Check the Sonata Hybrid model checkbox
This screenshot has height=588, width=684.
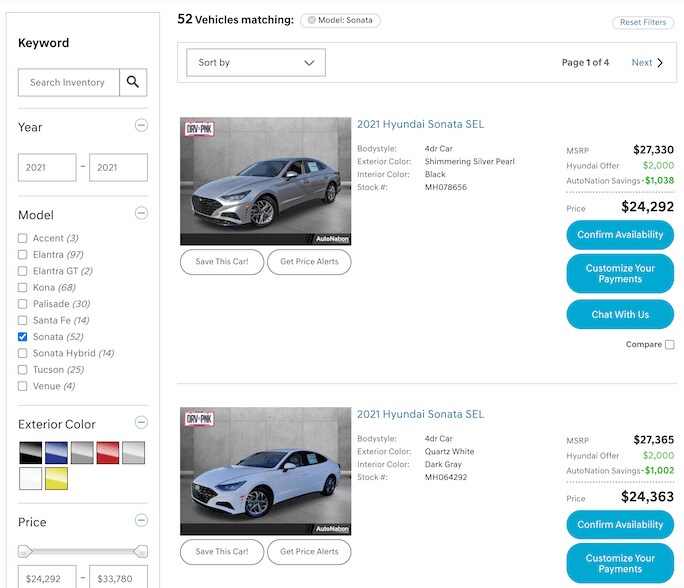coord(22,353)
